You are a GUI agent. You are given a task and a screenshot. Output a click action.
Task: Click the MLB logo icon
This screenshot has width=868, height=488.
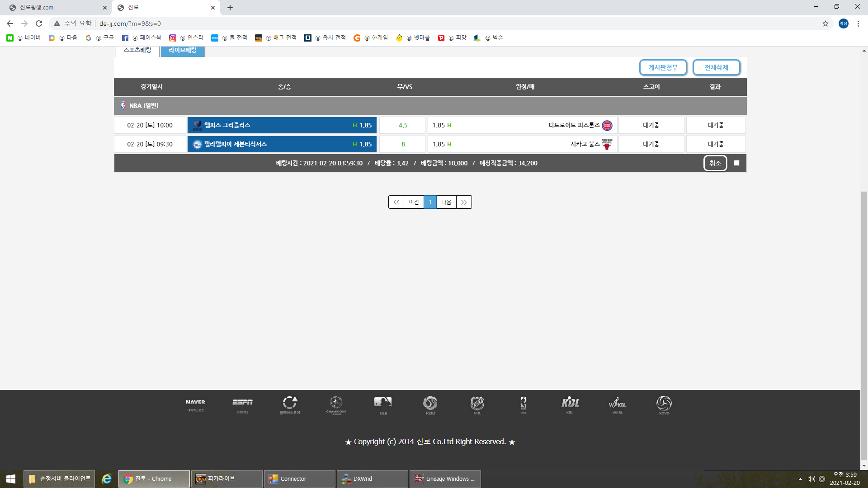pyautogui.click(x=383, y=404)
